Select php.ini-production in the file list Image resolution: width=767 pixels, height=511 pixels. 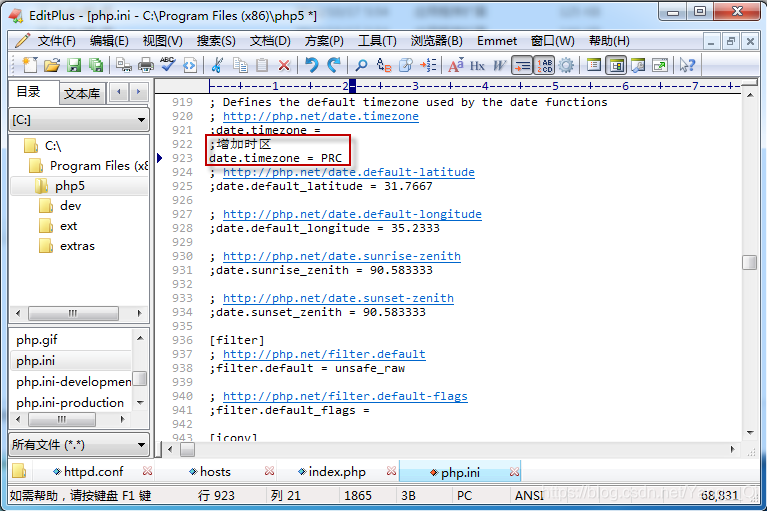click(x=70, y=402)
